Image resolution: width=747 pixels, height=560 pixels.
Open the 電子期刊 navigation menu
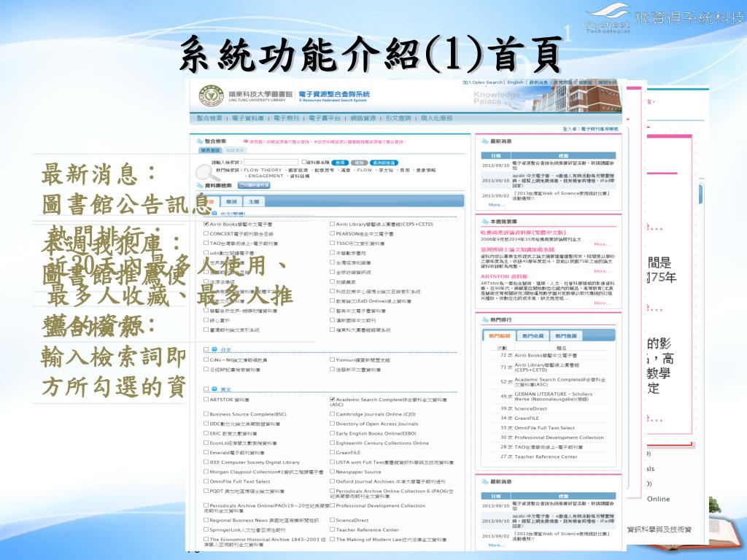click(x=286, y=118)
